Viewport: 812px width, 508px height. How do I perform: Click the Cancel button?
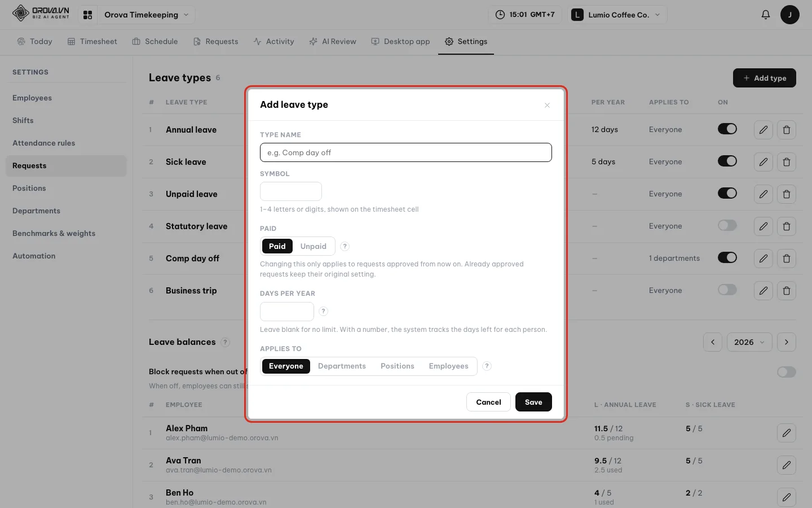[488, 402]
